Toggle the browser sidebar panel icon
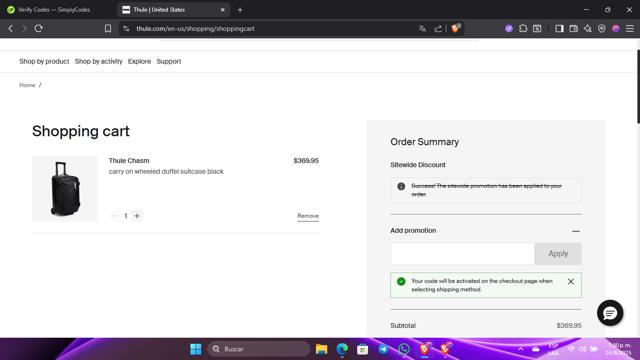The image size is (640, 360). pos(559,29)
